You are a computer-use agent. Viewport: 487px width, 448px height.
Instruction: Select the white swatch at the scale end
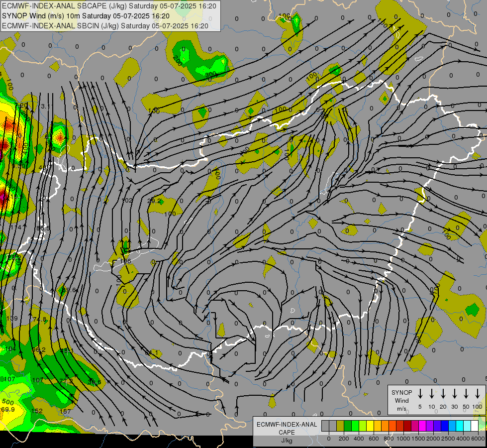click(x=475, y=426)
